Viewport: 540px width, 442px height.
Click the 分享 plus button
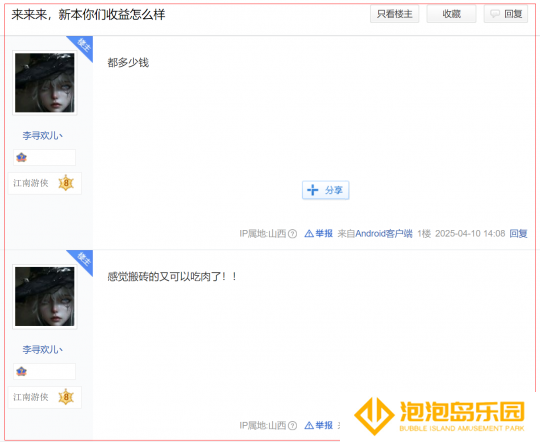[x=325, y=190]
